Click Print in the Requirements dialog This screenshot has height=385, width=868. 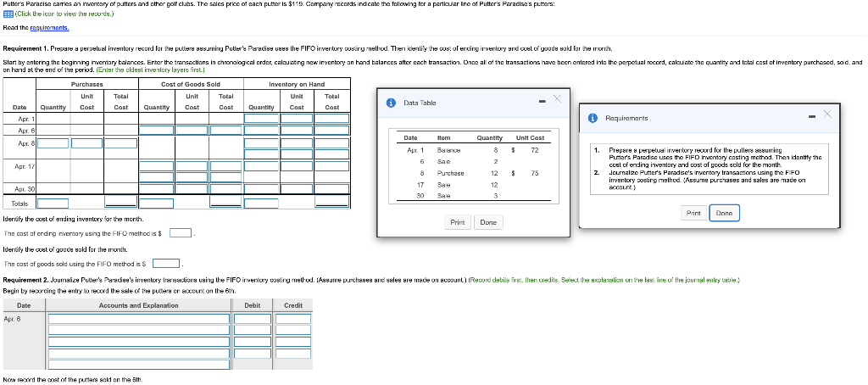point(693,213)
